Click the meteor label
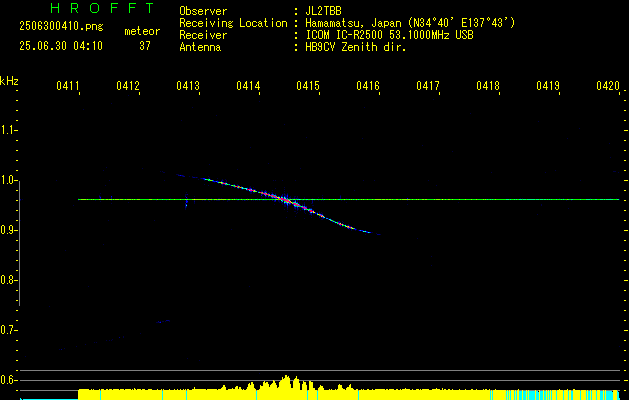 pyautogui.click(x=142, y=31)
